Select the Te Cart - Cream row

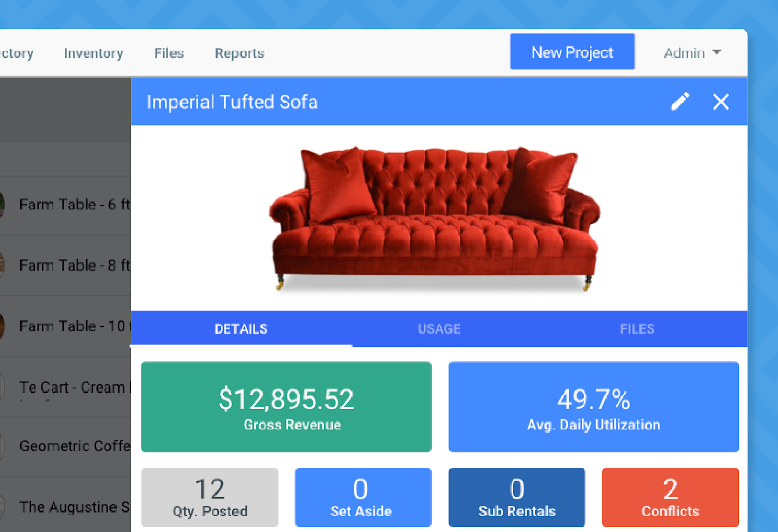coord(65,387)
